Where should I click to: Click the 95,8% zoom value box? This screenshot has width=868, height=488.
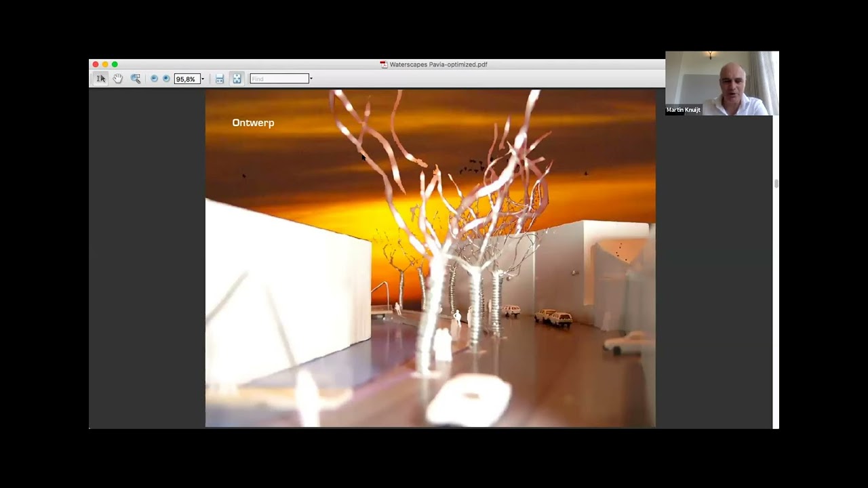click(x=186, y=79)
